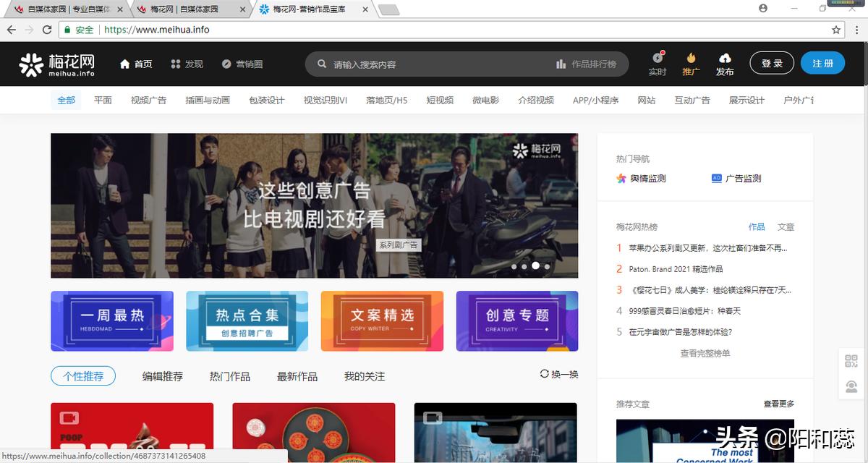
Task: Select the 编辑推荐 tab
Action: tap(161, 376)
